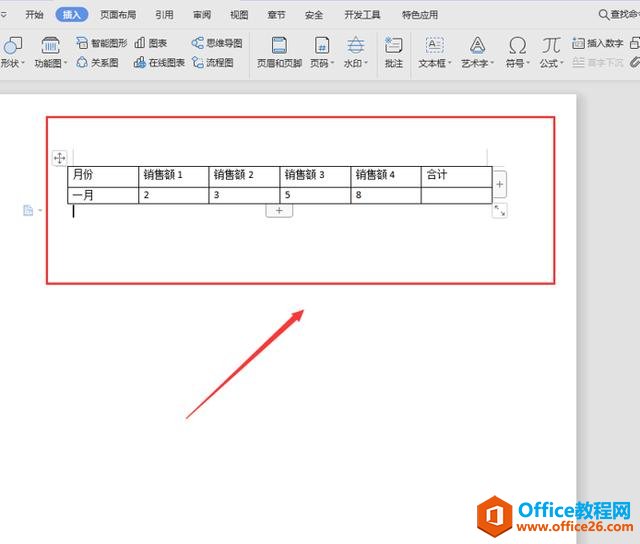Viewport: 640px width, 544px height.
Task: Click the 功能图 icon
Action: [x=50, y=45]
